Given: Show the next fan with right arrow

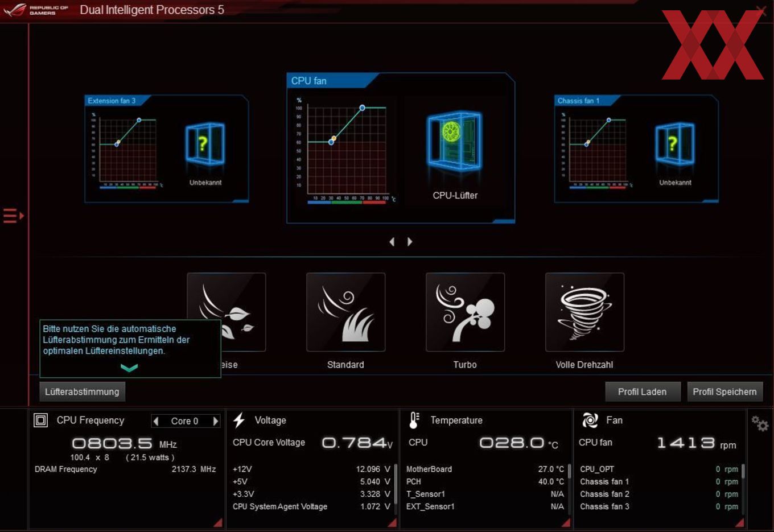Looking at the screenshot, I should click(x=410, y=242).
